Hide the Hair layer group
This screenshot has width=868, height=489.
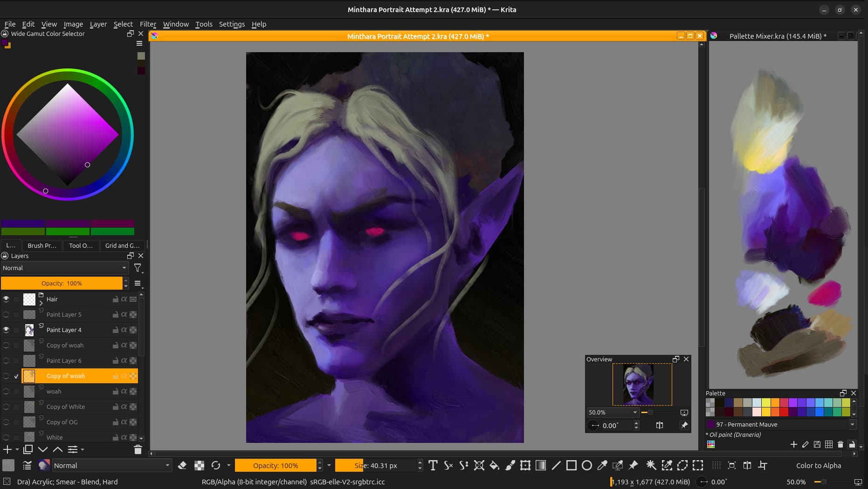(x=6, y=299)
